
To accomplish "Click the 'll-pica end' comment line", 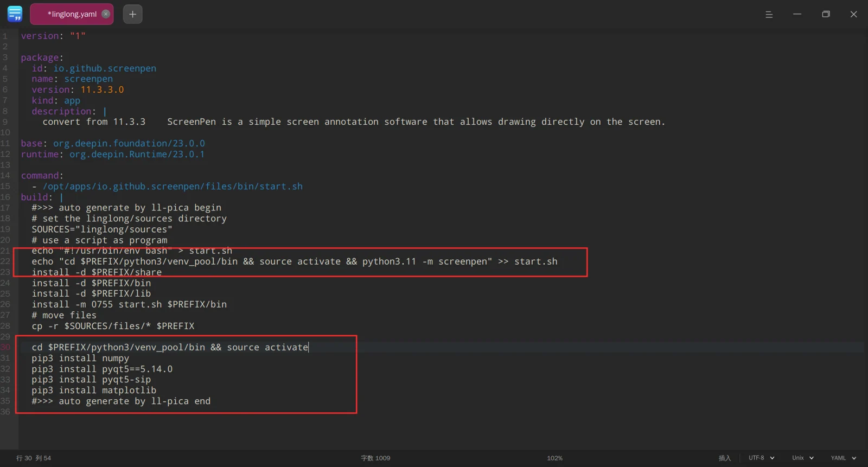I will 121,401.
